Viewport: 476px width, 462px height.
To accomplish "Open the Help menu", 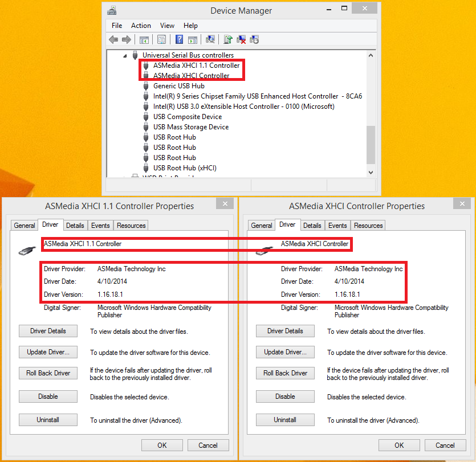I will click(x=190, y=26).
